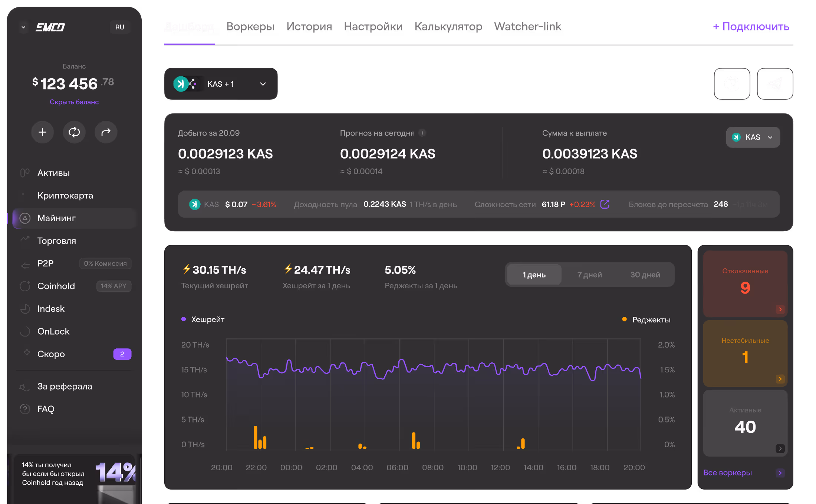Click the first faded square button top right
The height and width of the screenshot is (504, 816).
coord(732,84)
